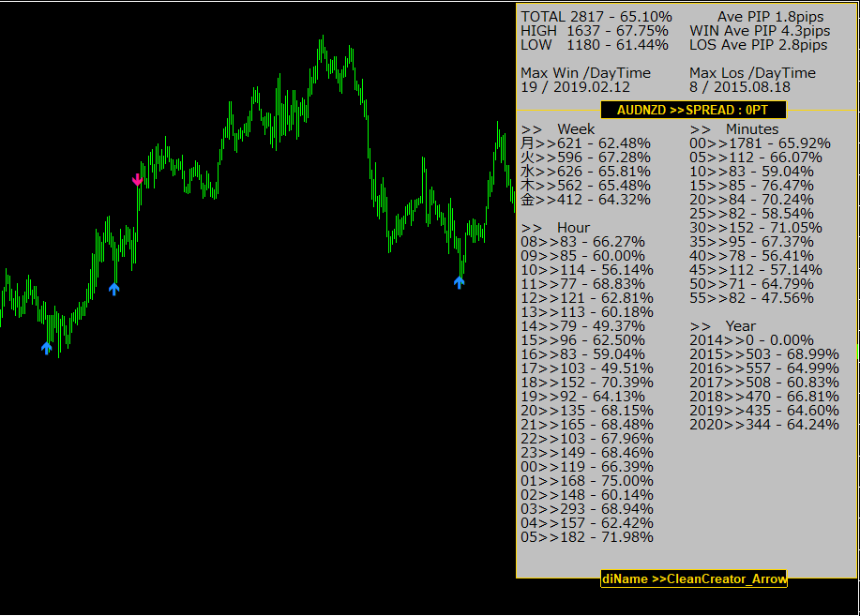Select hour row 18>>152 - 70.39%

click(587, 383)
